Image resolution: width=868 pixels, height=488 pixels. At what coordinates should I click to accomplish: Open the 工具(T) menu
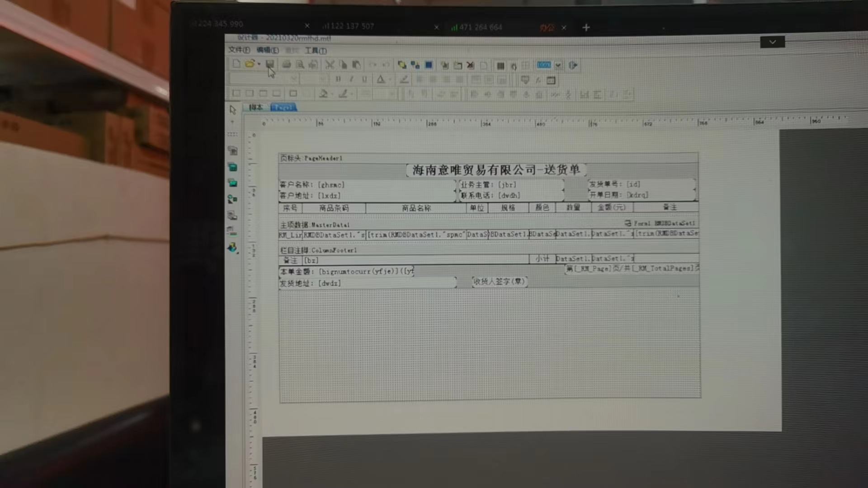pos(316,51)
